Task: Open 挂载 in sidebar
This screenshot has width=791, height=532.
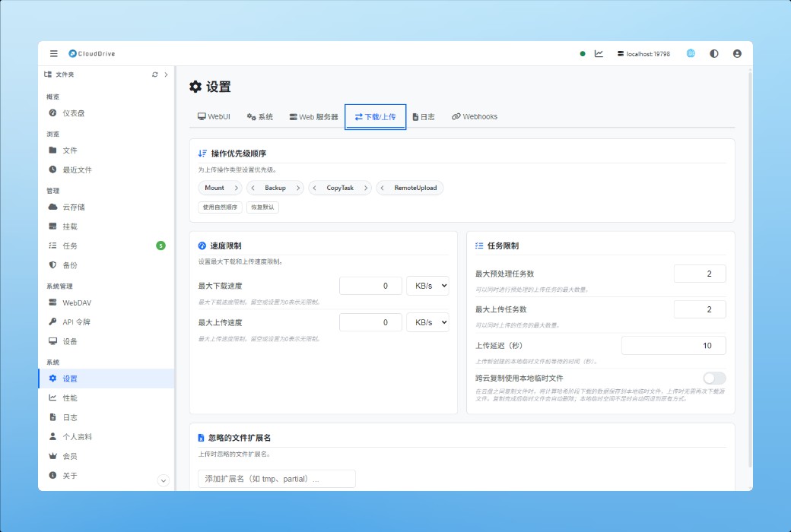Action: [106, 226]
